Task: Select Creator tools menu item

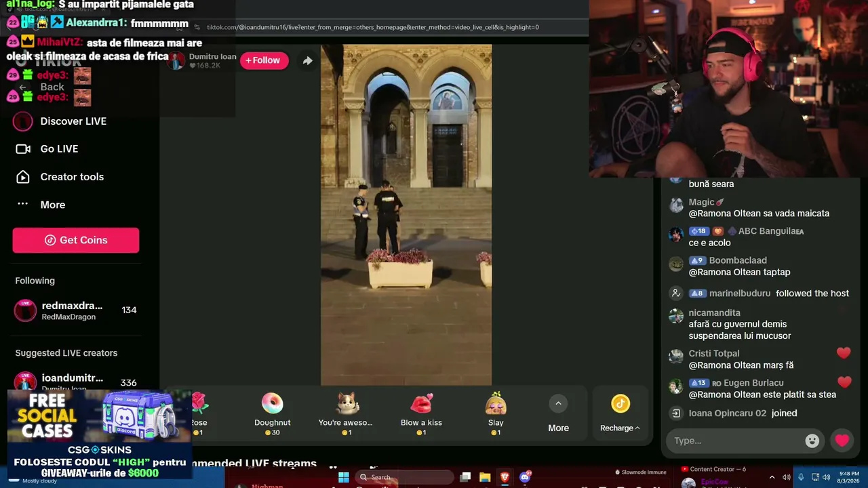Action: tap(72, 177)
